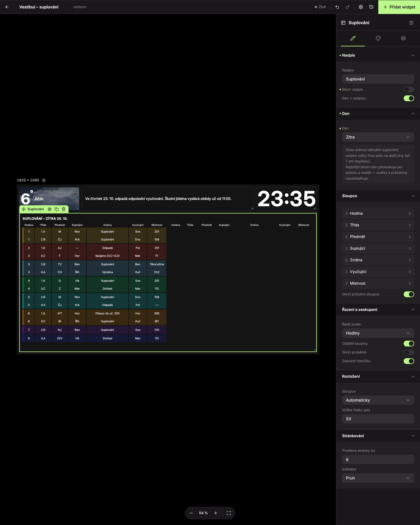Enable Skrýt proběhlé switch

[409, 352]
